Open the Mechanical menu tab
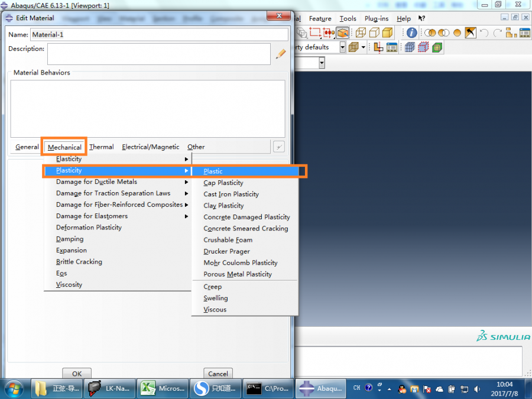Viewport: 532px width, 399px height. (64, 147)
